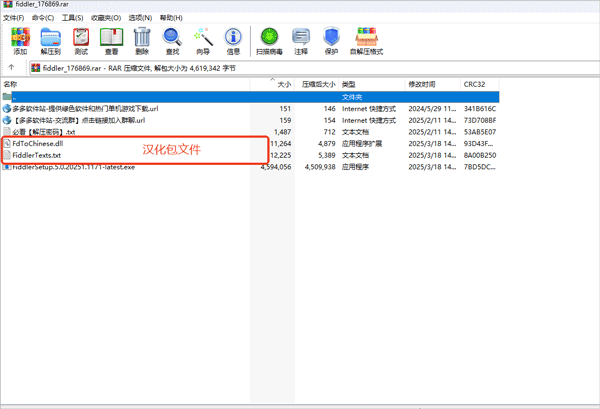Click the 保护 (Protect) archive icon

pos(331,40)
